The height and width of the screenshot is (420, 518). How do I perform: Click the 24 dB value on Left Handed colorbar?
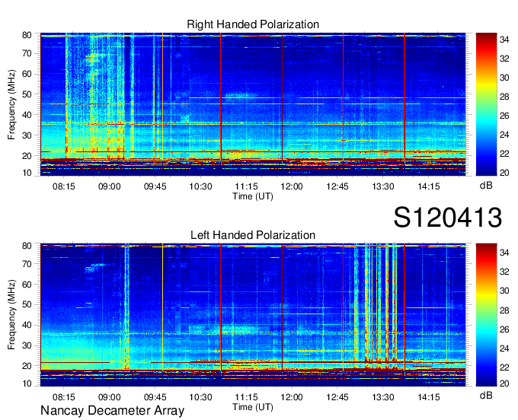click(504, 348)
